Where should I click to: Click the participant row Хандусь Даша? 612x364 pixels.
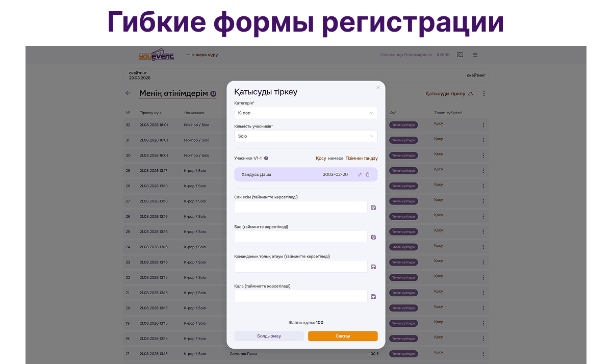(x=306, y=174)
